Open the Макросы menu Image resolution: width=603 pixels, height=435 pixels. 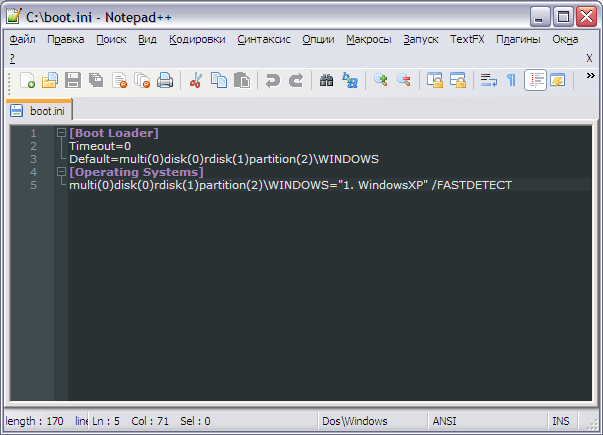pyautogui.click(x=369, y=39)
